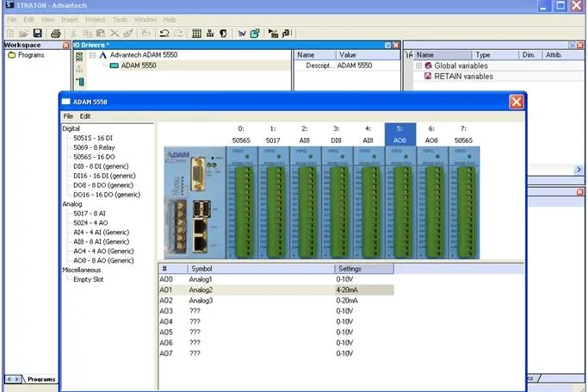This screenshot has height=392, width=588.
Task: Click the Delete X toolbar icon
Action: (115, 34)
